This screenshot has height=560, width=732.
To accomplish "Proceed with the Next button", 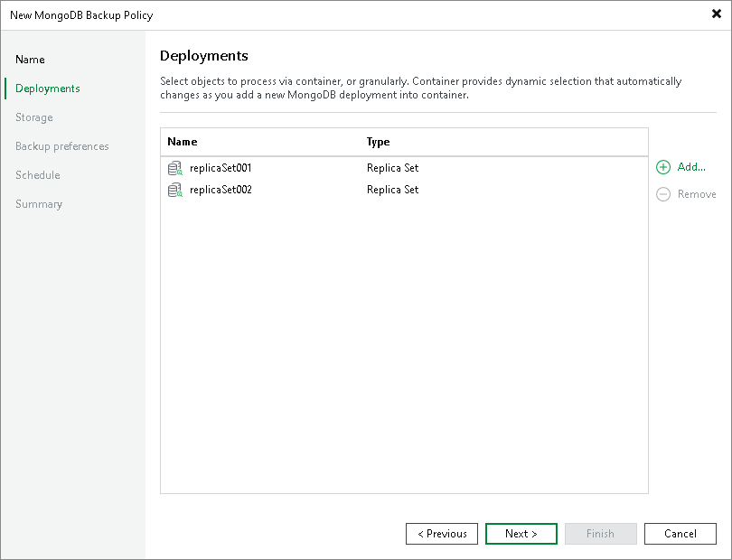I will (x=521, y=534).
